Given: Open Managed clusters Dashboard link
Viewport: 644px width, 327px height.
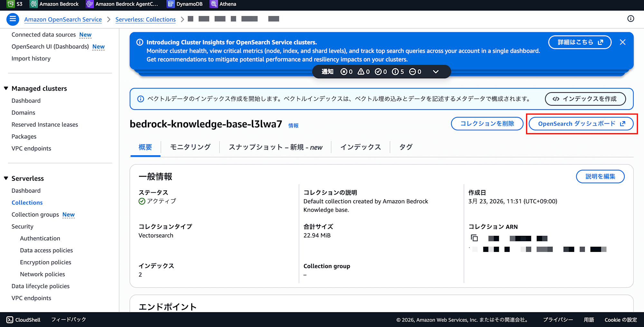Looking at the screenshot, I should 26,101.
